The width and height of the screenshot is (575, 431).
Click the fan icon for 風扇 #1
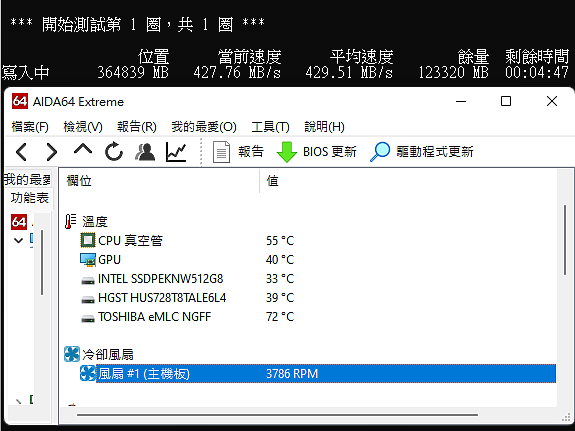88,373
